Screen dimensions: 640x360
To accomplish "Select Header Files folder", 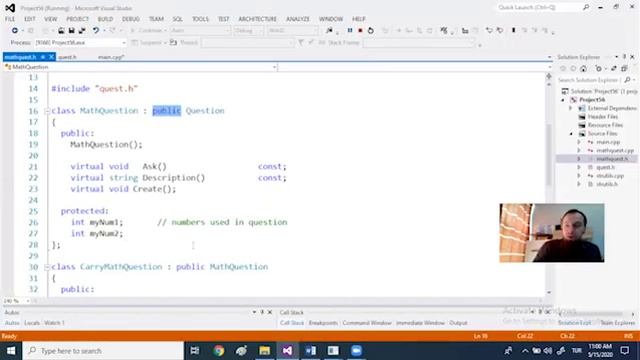I will [x=602, y=117].
